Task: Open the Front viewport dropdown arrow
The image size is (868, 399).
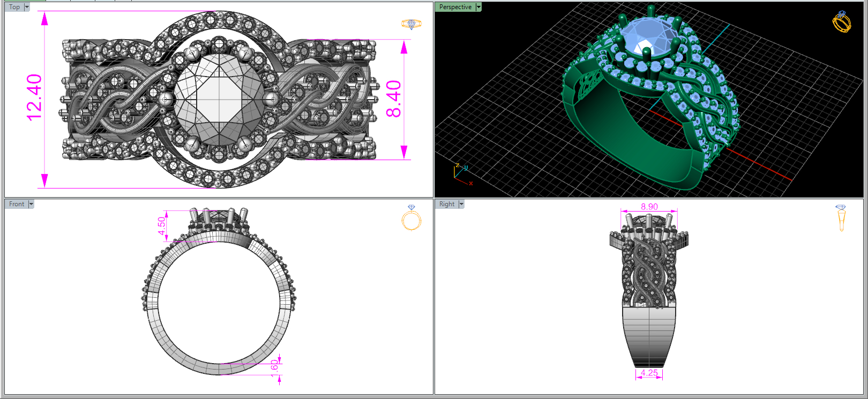Action: [31, 204]
